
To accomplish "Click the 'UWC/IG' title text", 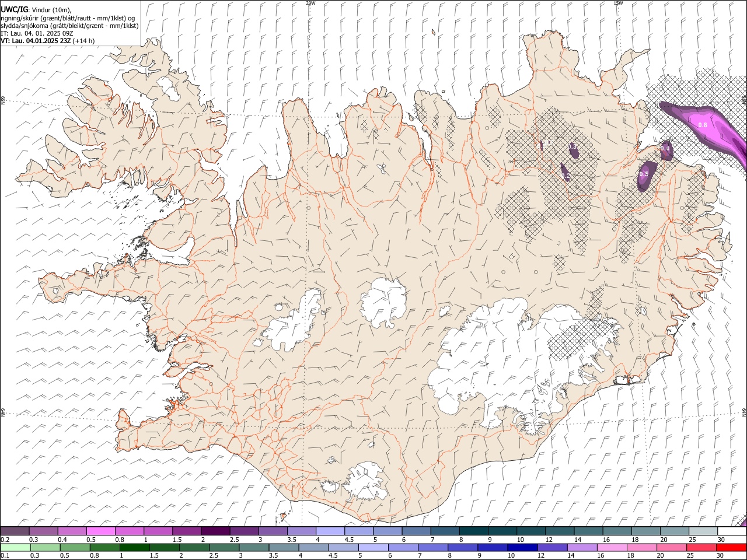I will click(14, 9).
